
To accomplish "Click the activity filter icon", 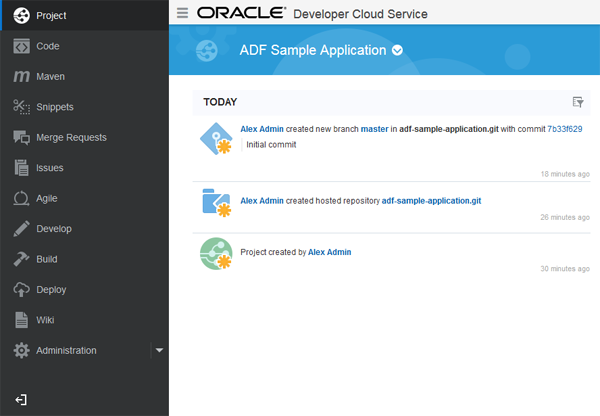I will (577, 101).
